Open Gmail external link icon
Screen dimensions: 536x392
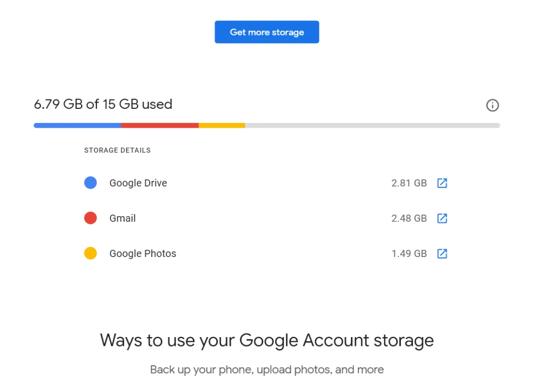tap(442, 218)
